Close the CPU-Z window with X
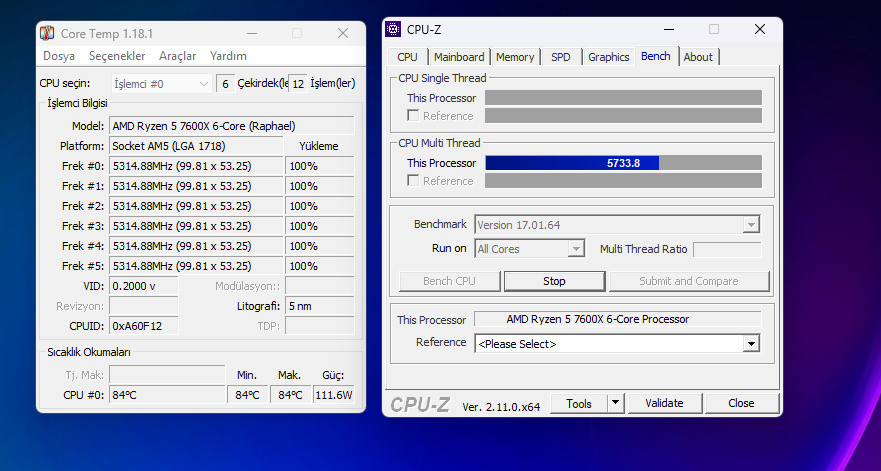Screen dimensions: 881x471 coord(760,29)
